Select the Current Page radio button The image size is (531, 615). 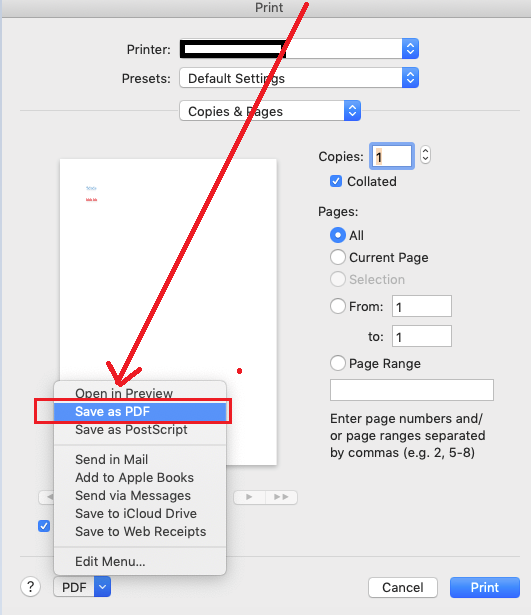[338, 257]
